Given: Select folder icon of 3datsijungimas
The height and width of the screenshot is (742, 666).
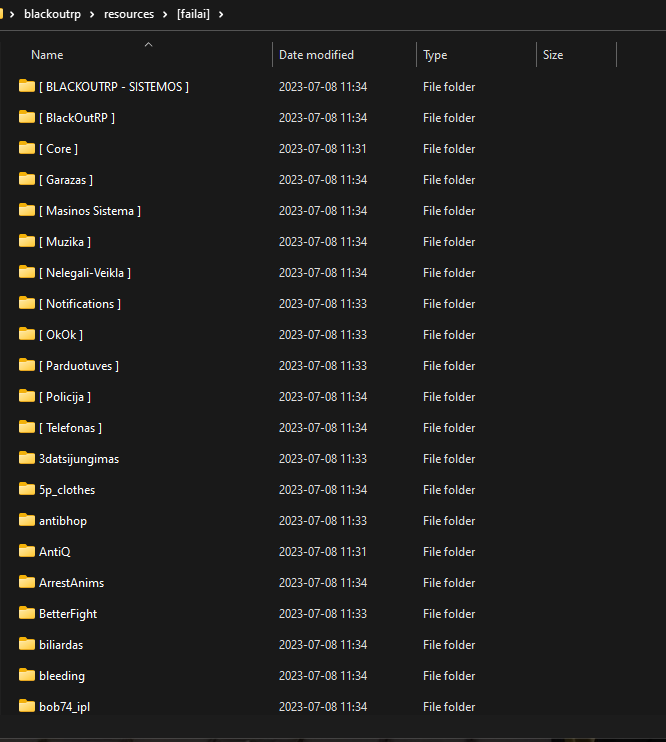Looking at the screenshot, I should [27, 458].
